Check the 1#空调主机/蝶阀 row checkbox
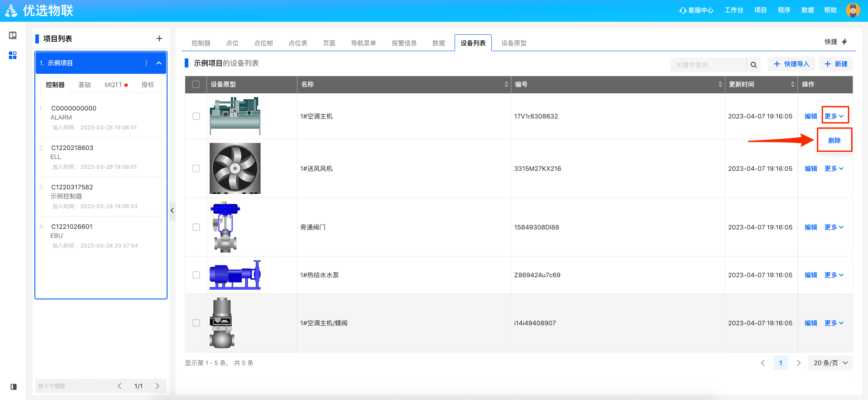 tap(196, 323)
